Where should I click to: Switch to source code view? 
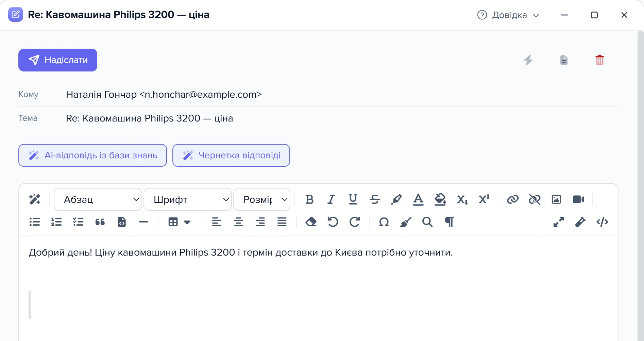click(602, 222)
